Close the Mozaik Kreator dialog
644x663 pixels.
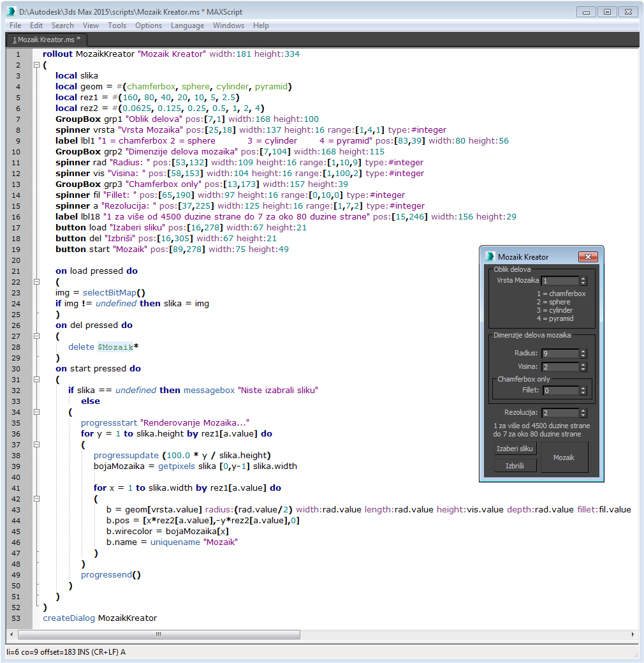tap(587, 257)
